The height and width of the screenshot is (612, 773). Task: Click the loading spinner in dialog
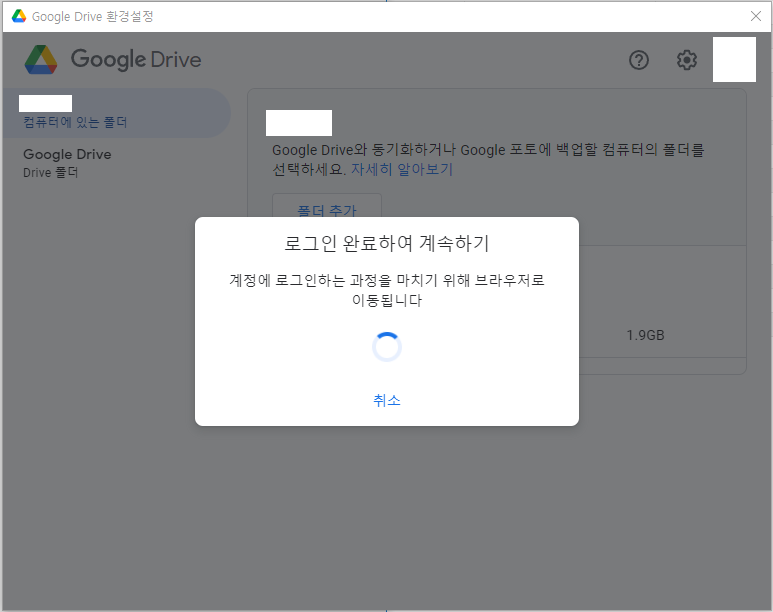[x=386, y=347]
